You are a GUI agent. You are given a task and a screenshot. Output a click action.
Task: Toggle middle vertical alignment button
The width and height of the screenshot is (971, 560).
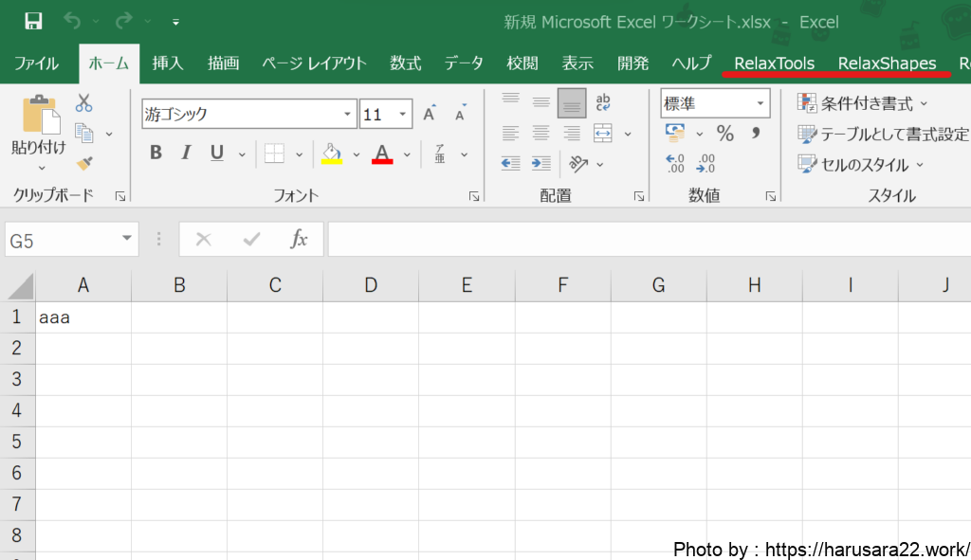[541, 102]
